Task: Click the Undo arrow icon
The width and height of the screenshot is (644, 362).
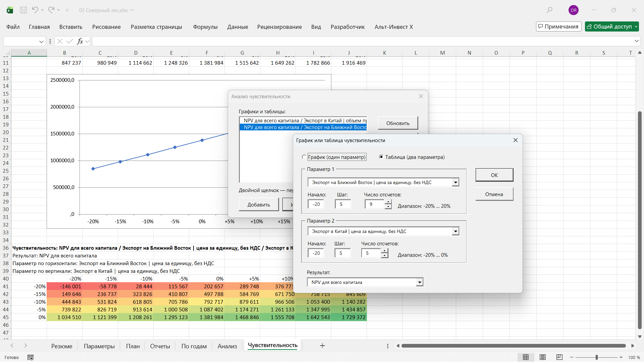Action: point(35,10)
